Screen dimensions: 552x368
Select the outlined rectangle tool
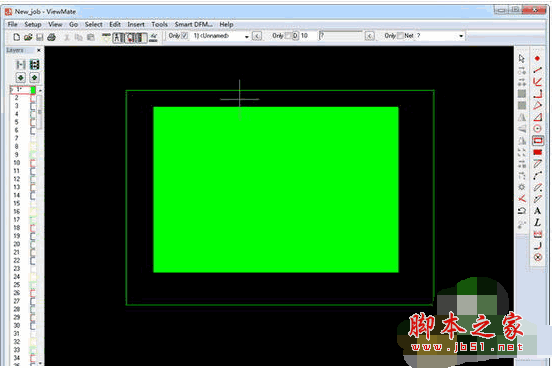coord(538,141)
